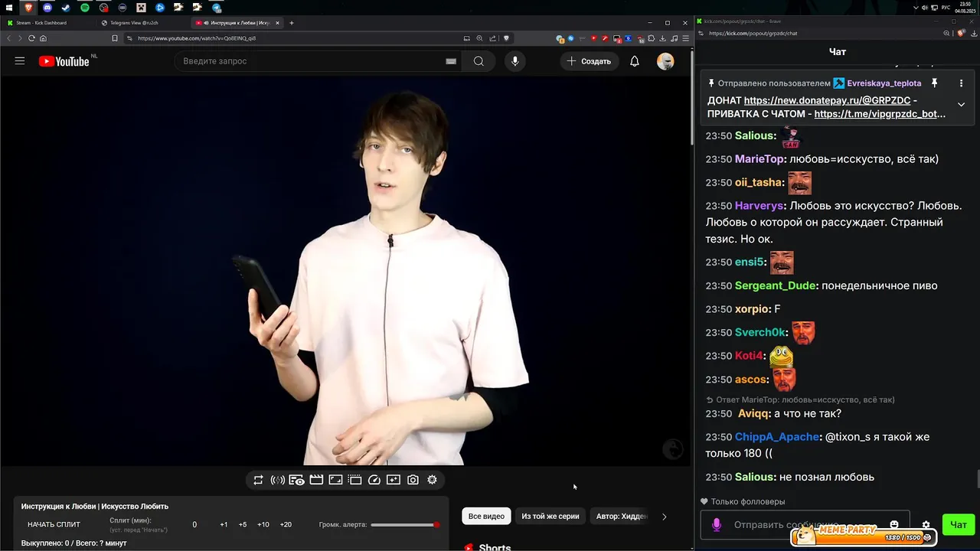Click the audio boost icon in the player toolbar
Image resolution: width=980 pixels, height=551 pixels.
278,480
